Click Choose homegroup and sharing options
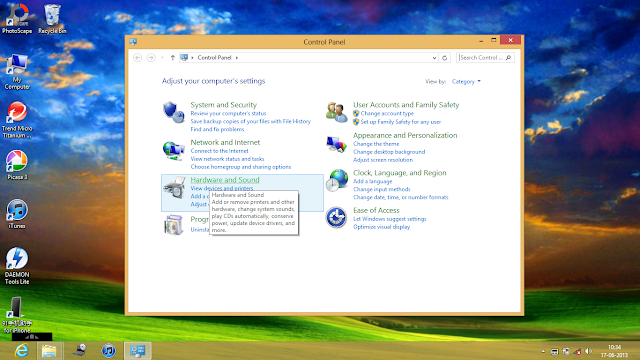Viewport: 640px width, 360px height. coord(241,167)
